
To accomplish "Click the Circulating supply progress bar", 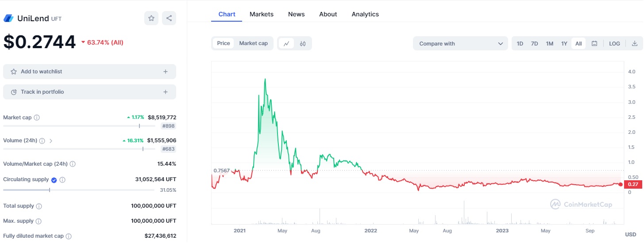I will tap(79, 190).
